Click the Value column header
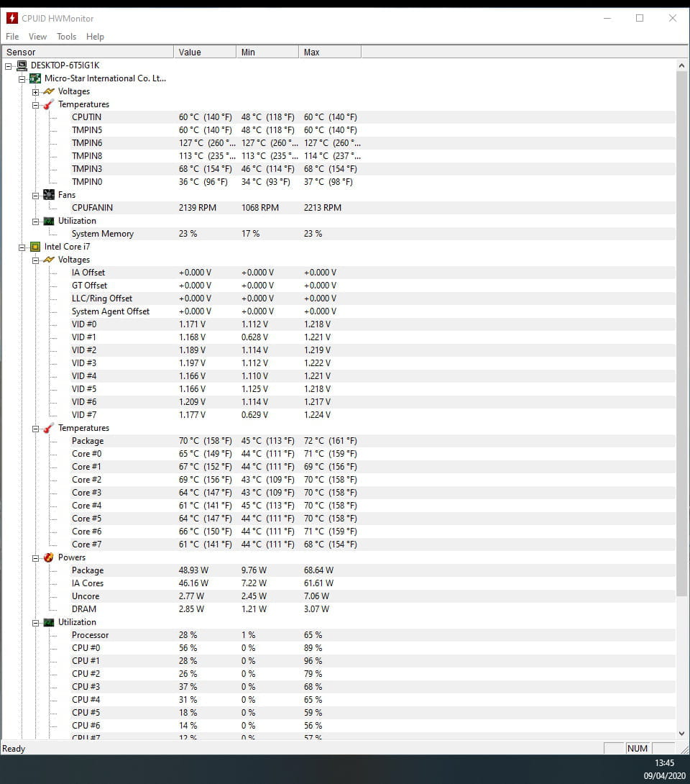The height and width of the screenshot is (784, 690). coord(205,52)
